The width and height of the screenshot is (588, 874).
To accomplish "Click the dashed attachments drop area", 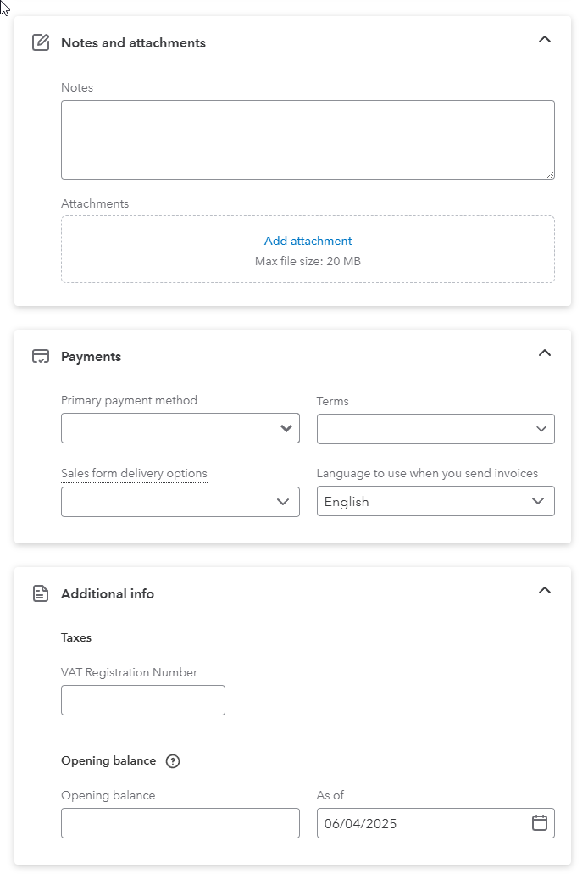I will point(308,249).
